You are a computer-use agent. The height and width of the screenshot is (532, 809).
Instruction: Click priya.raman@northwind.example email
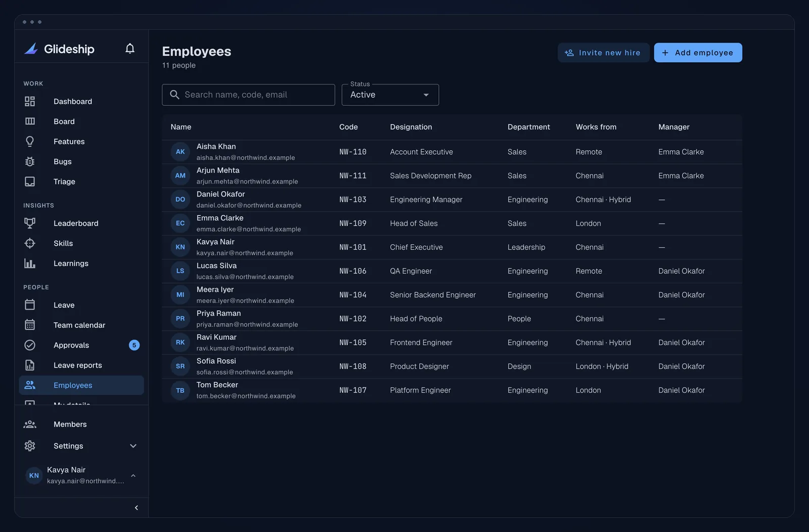coord(247,325)
